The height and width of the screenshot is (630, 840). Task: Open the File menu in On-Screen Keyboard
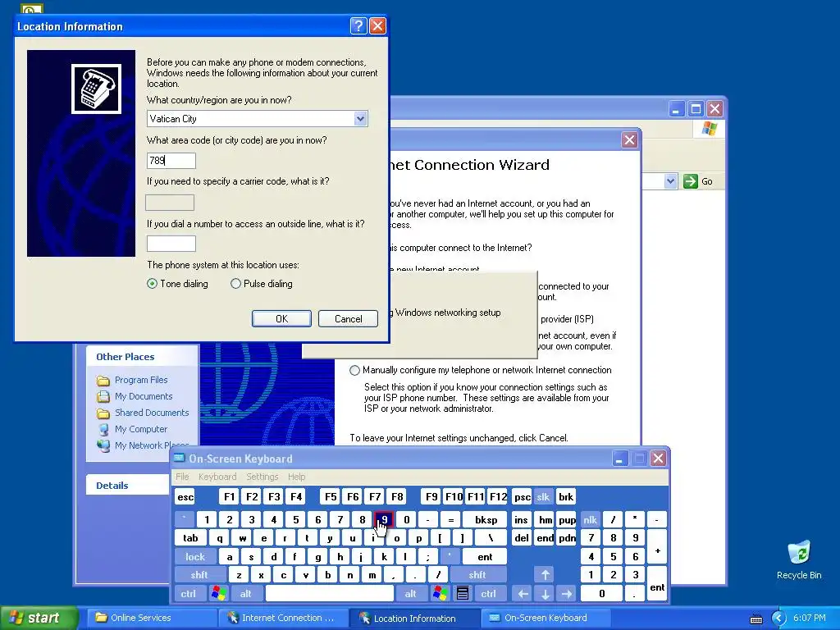182,477
